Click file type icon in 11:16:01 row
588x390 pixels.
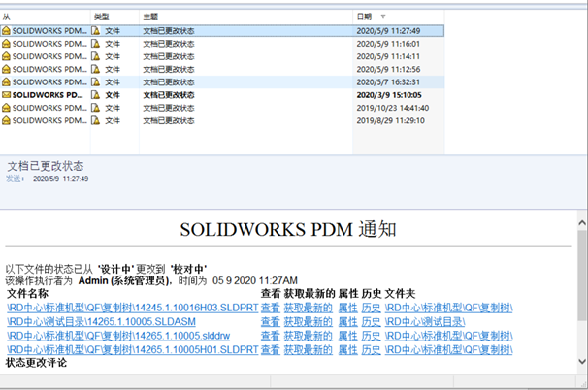(x=96, y=44)
